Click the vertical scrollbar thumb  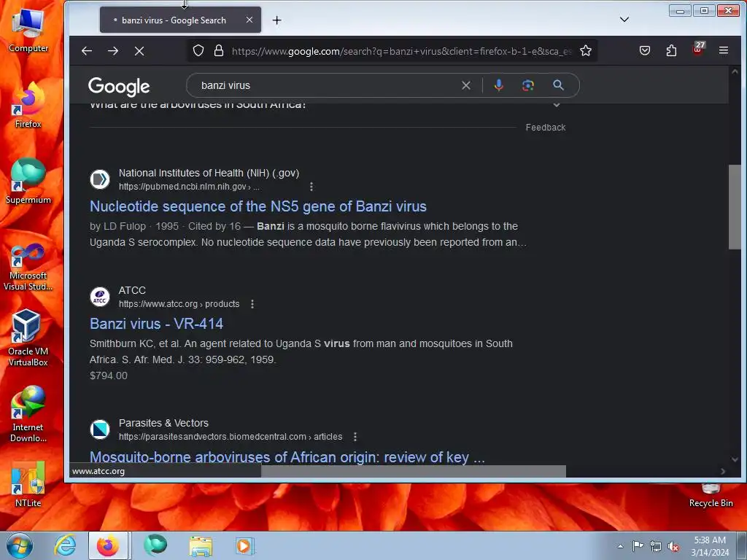click(x=735, y=206)
